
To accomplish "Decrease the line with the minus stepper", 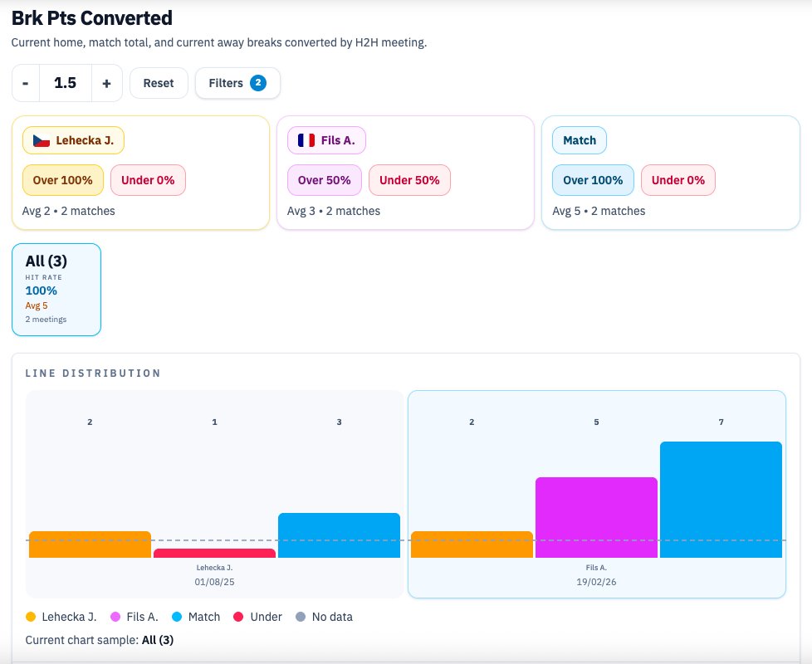I will [25, 83].
